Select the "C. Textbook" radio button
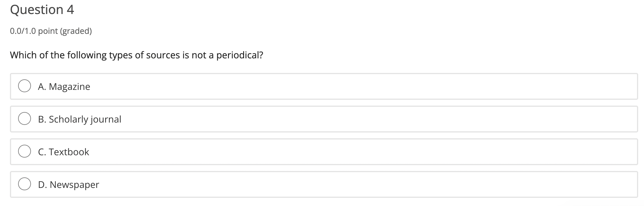The width and height of the screenshot is (644, 206). 25,151
